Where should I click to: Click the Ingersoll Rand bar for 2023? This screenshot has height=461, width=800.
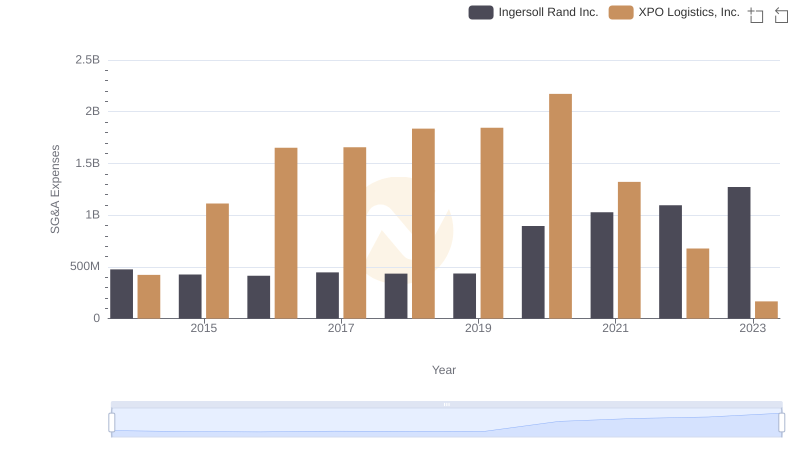(739, 252)
